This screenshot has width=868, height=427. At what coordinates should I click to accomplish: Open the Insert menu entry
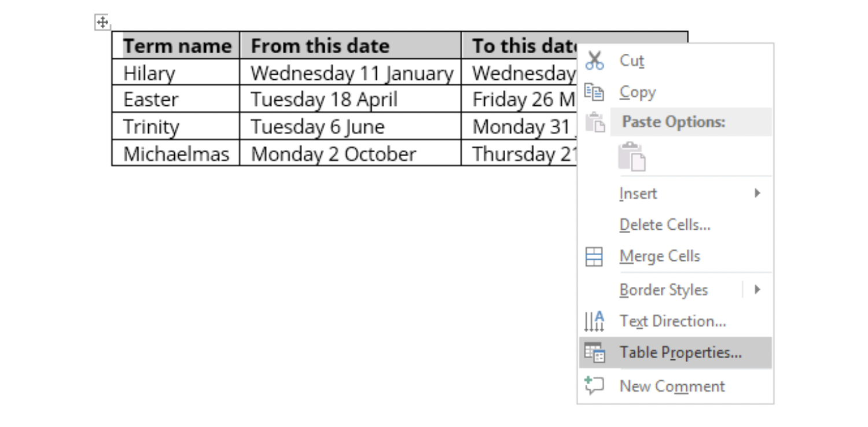675,193
